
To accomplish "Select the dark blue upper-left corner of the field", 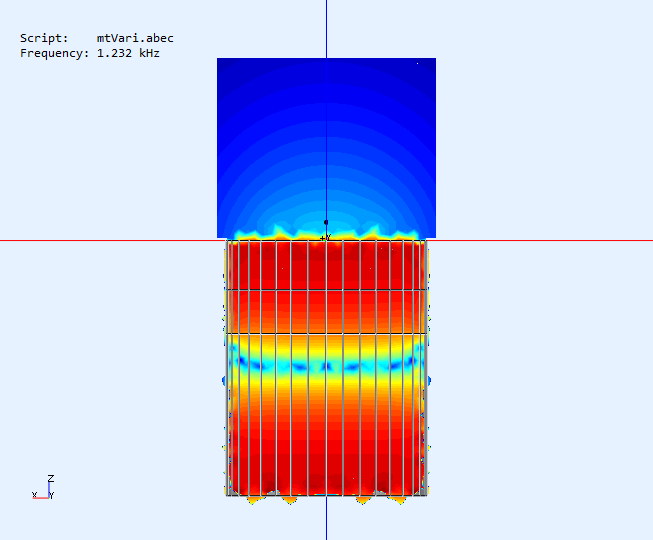I will click(230, 70).
